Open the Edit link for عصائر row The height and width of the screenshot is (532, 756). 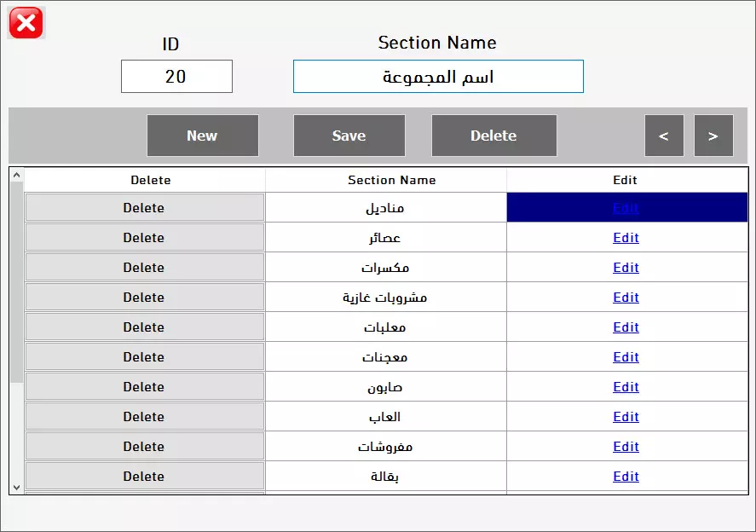626,237
